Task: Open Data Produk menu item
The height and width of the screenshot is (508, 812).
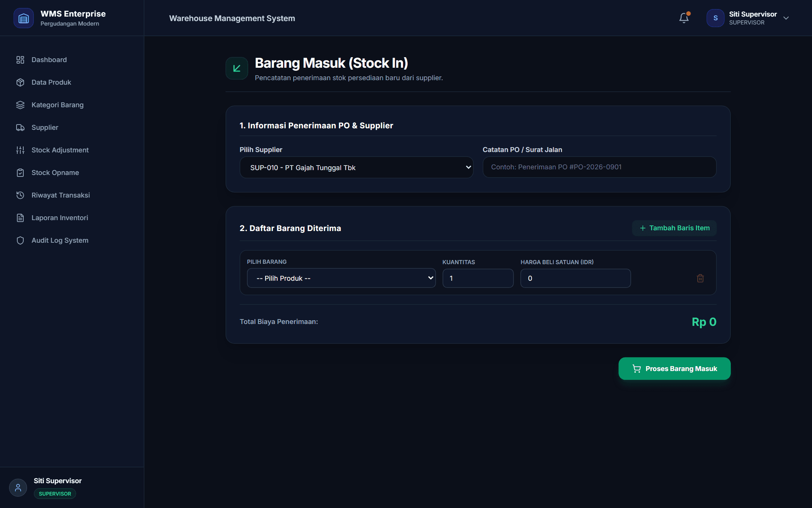Action: point(72,82)
